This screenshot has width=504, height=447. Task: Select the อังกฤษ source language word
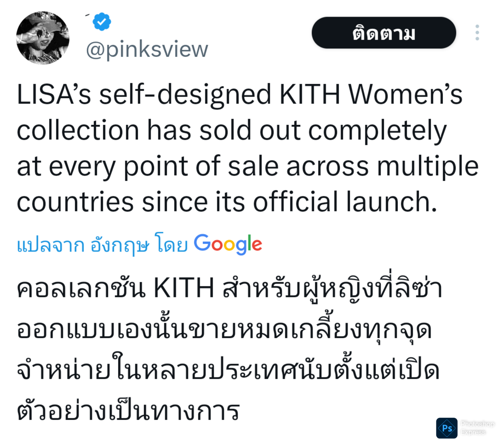pyautogui.click(x=120, y=245)
